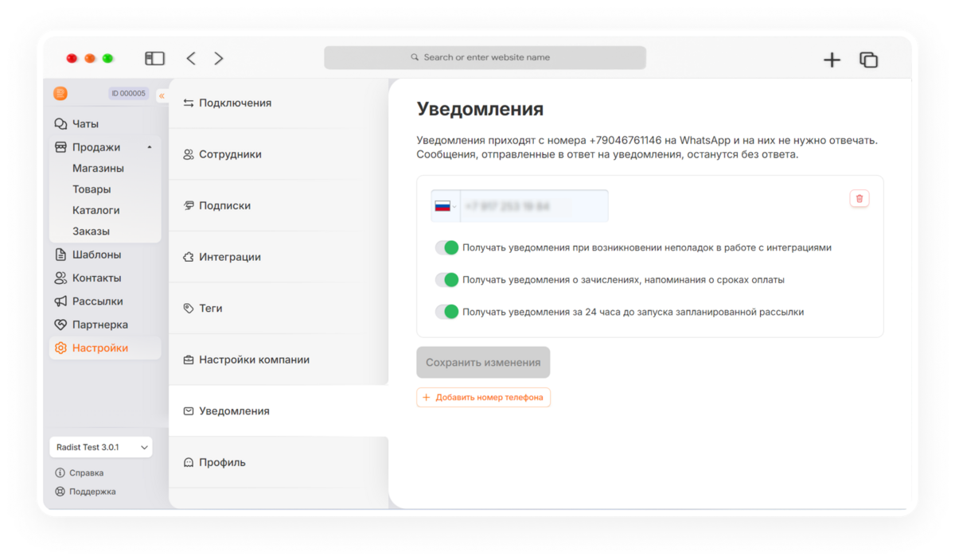Click the orange app logo icon

tap(60, 93)
